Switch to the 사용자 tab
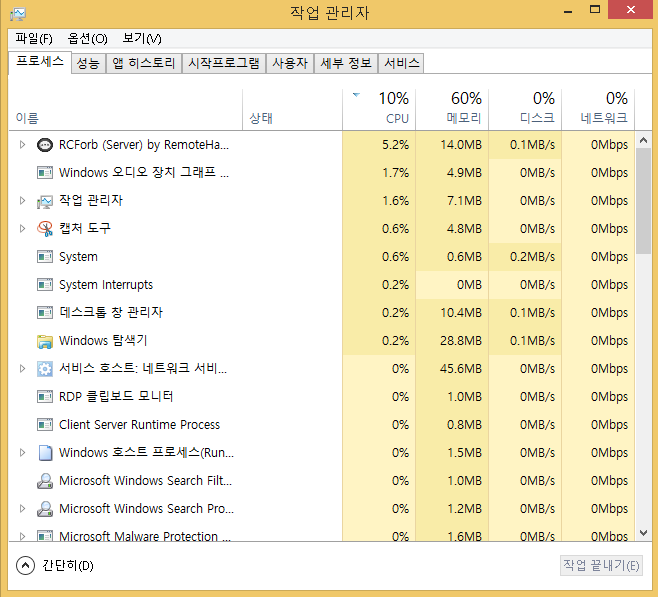The image size is (658, 597). 290,63
